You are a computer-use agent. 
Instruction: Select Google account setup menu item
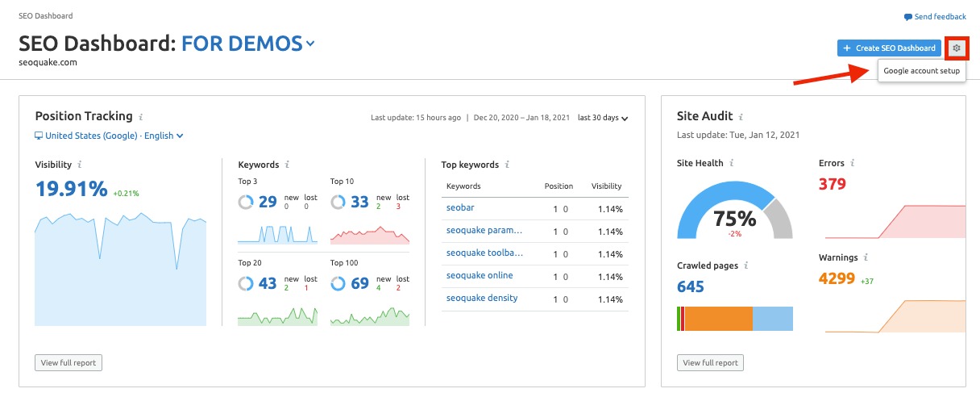[x=922, y=71]
